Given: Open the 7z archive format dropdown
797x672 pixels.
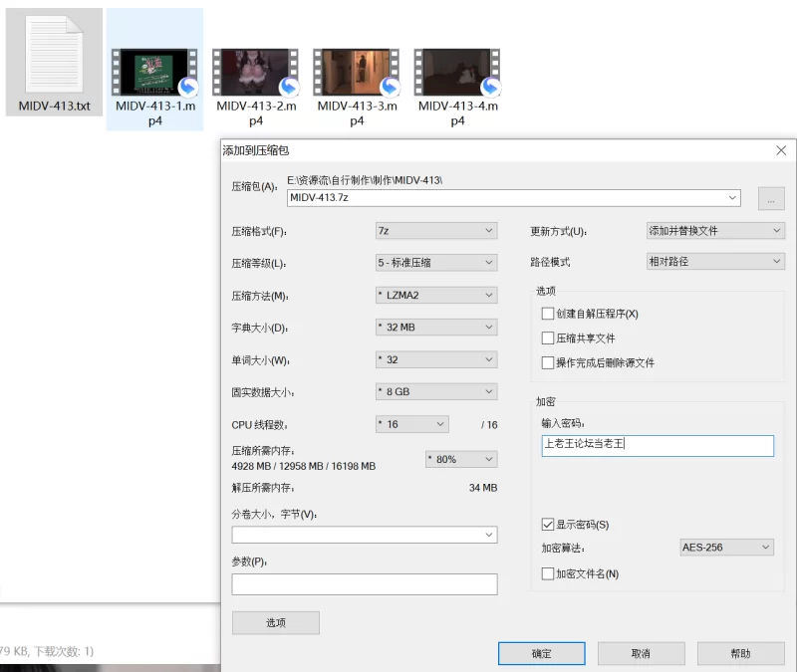Looking at the screenshot, I should (x=436, y=231).
